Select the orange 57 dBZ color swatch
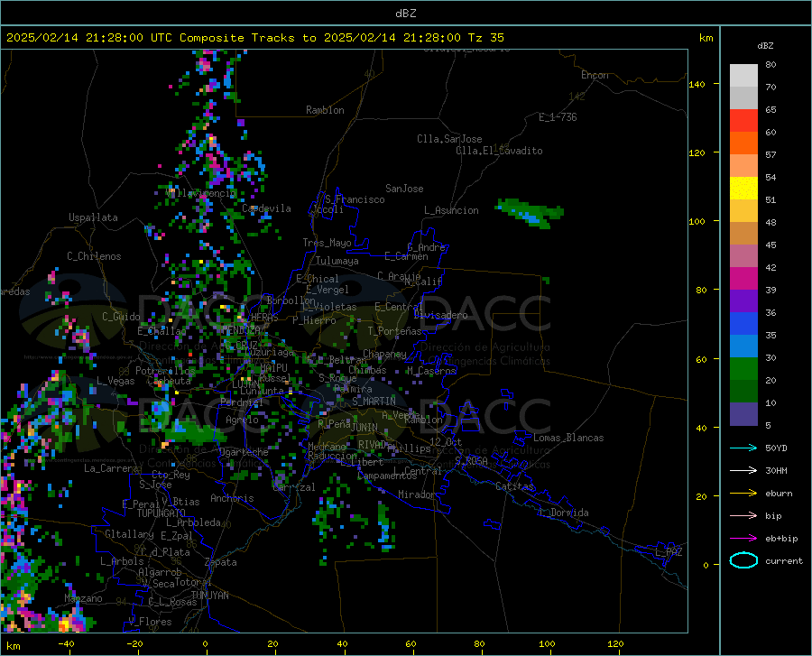Screen dimensions: 812x656 click(x=743, y=143)
